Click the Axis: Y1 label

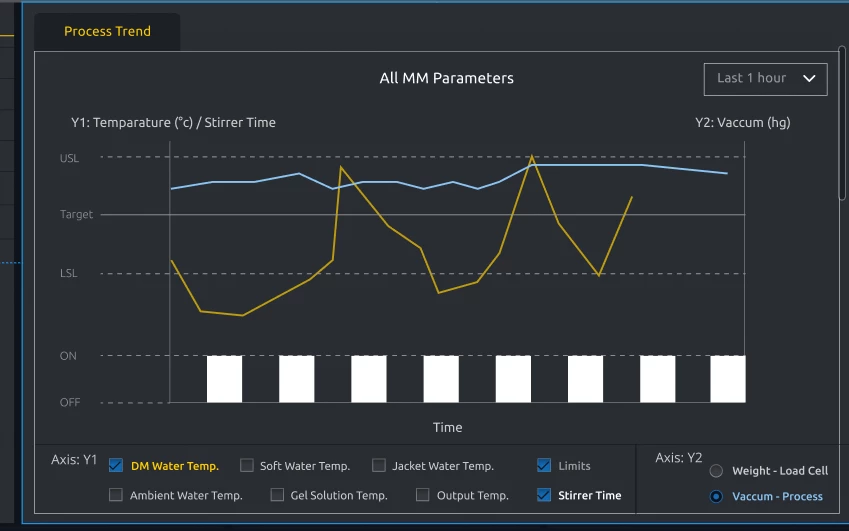(x=74, y=460)
